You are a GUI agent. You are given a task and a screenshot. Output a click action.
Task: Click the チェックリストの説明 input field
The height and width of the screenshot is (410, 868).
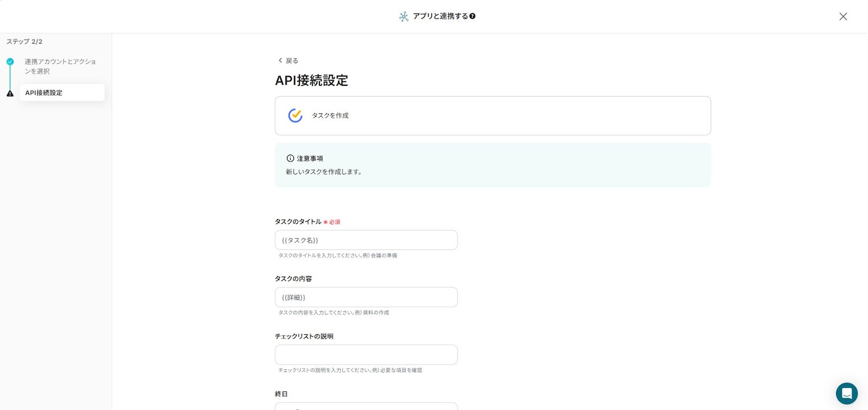tap(366, 355)
